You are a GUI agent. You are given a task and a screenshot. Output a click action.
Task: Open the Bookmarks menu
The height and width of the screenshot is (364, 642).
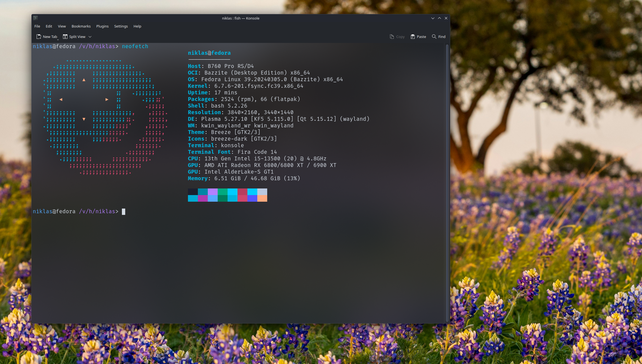[x=81, y=26]
